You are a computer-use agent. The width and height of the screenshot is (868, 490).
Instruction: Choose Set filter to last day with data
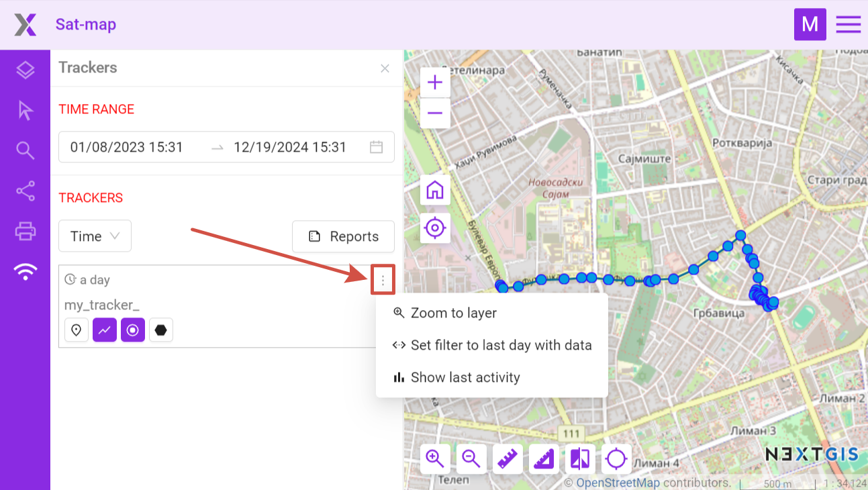tap(492, 345)
